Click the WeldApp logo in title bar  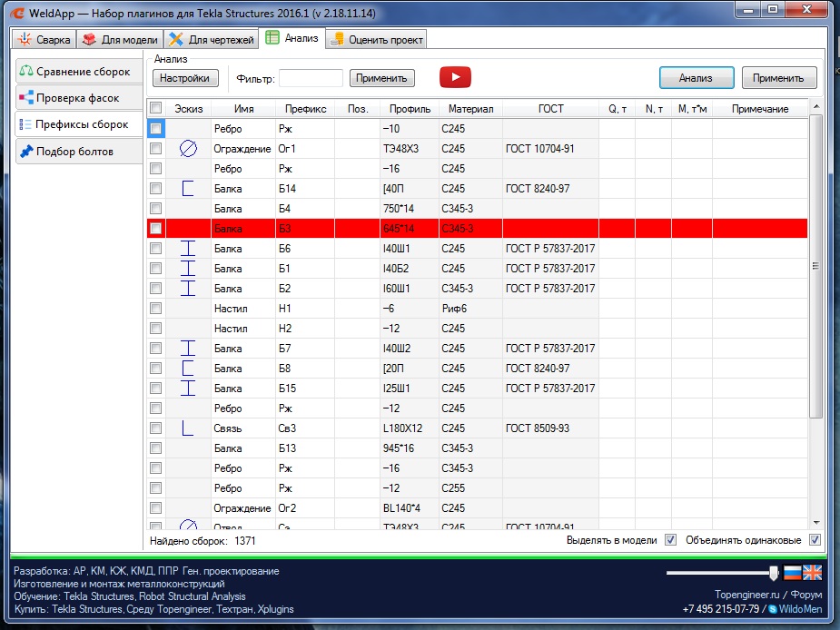[x=16, y=14]
